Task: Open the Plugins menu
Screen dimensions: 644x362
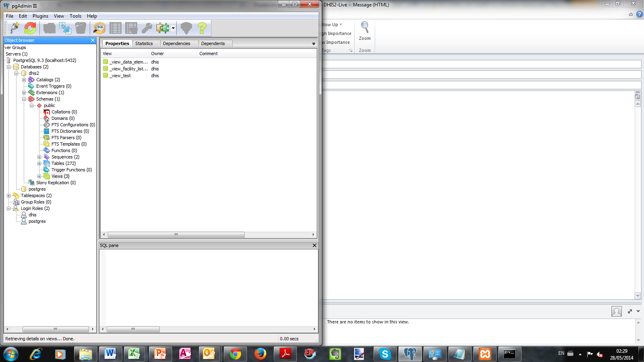Action: tap(40, 16)
